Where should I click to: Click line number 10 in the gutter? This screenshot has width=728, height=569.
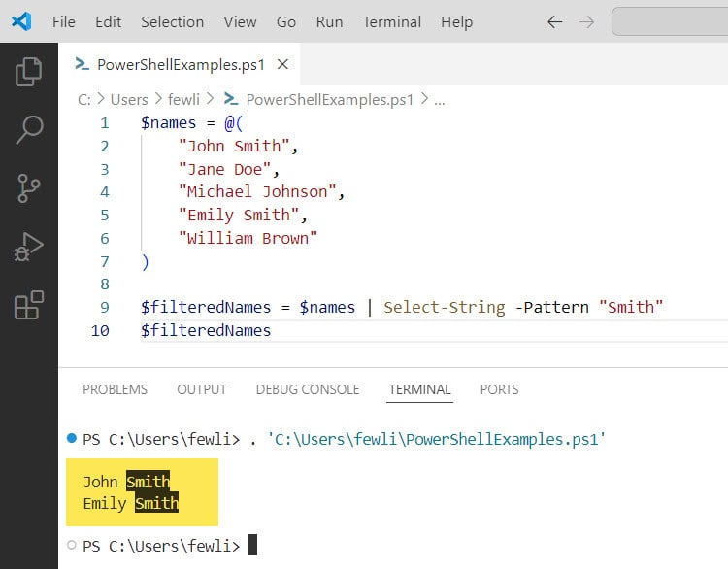pos(100,330)
